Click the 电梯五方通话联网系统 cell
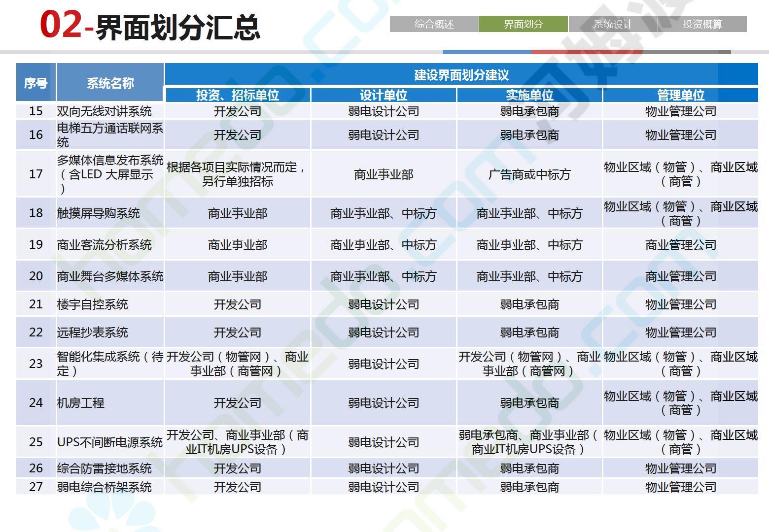The height and width of the screenshot is (532, 769). click(x=110, y=135)
